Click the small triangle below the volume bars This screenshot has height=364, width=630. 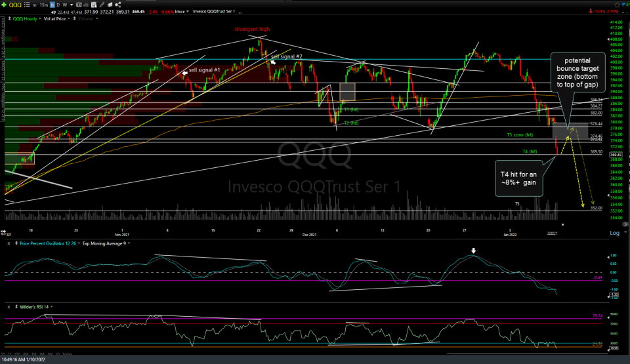[x=562, y=224]
